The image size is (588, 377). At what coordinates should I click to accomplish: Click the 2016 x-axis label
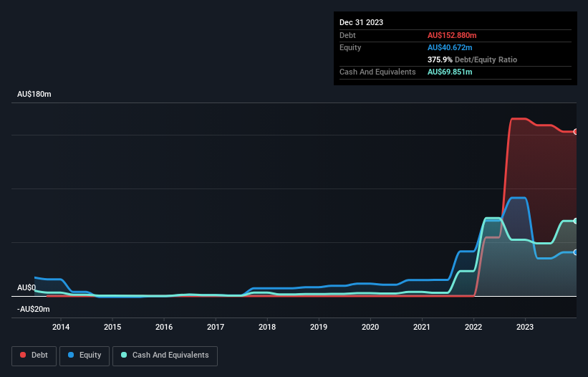tap(164, 327)
